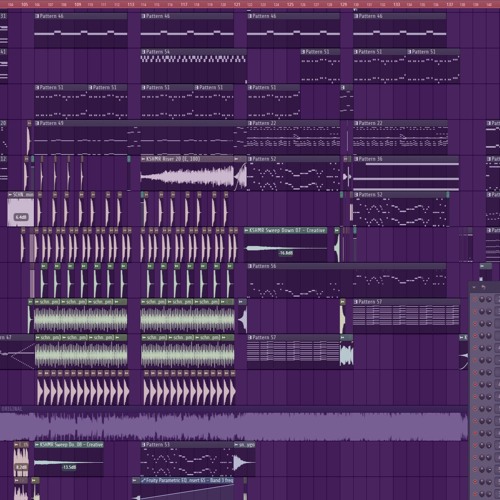500x500 pixels.
Task: Jump to bar 113 on the timeline ruler
Action: [x=131, y=4]
